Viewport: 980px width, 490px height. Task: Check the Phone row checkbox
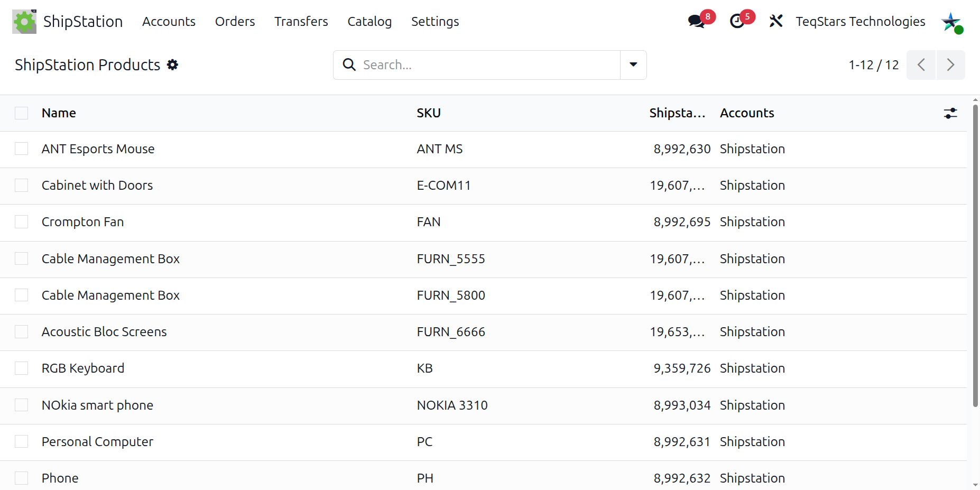point(22,478)
